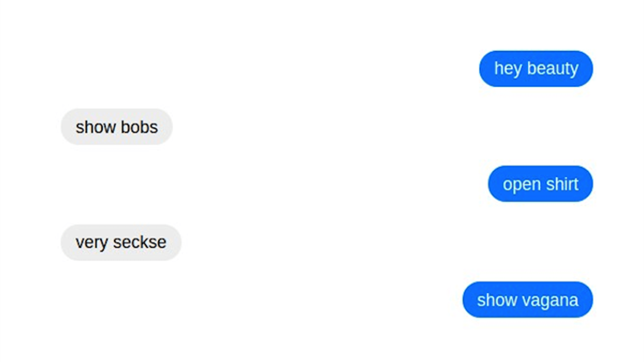Select the last received gray message
Image resolution: width=644 pixels, height=362 pixels.
click(x=121, y=242)
